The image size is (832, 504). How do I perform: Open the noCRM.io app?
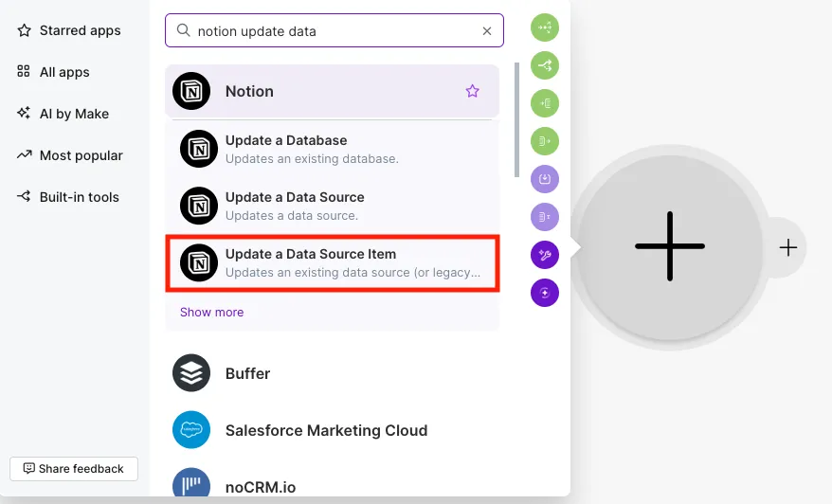(333, 483)
